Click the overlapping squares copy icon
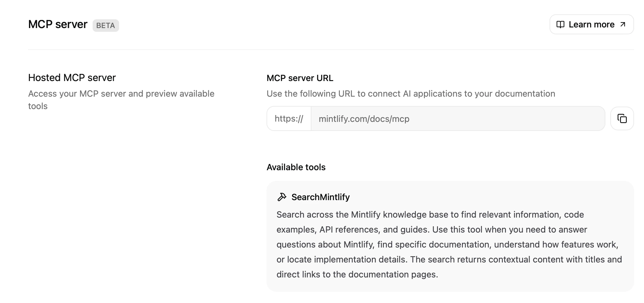This screenshot has height=303, width=644. (622, 118)
